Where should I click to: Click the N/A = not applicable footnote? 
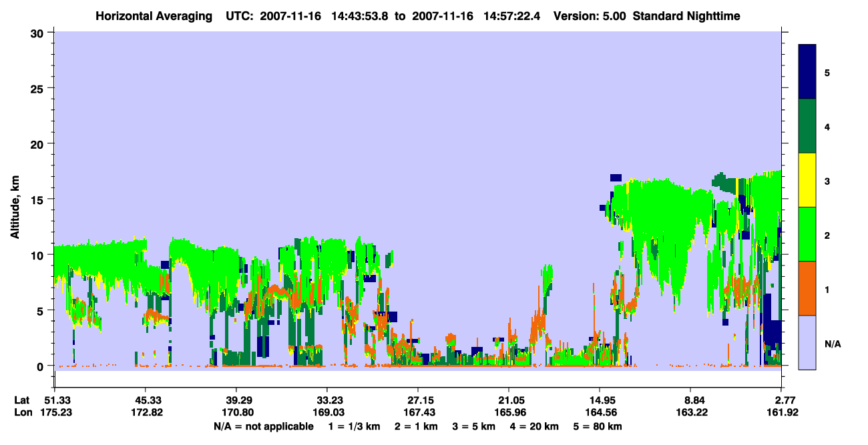(263, 426)
